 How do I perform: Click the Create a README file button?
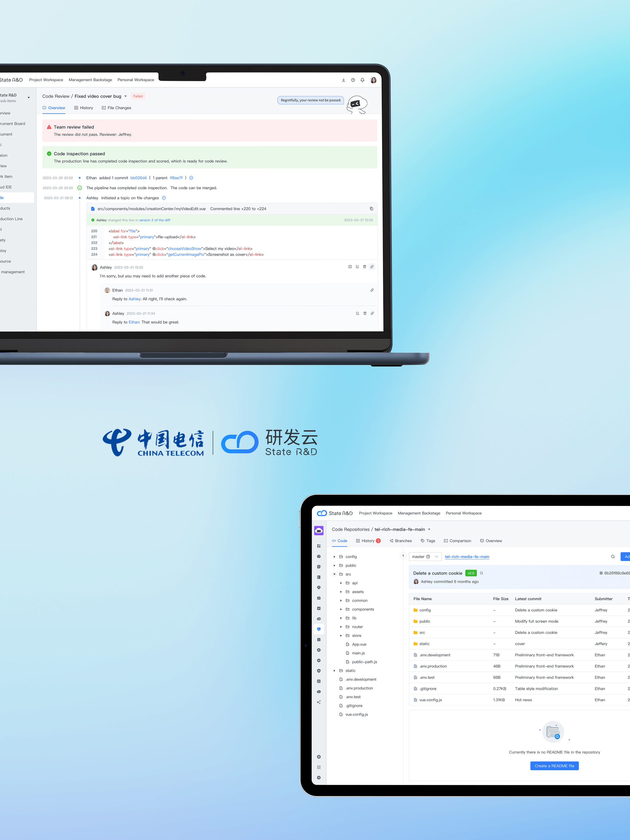pos(554,766)
